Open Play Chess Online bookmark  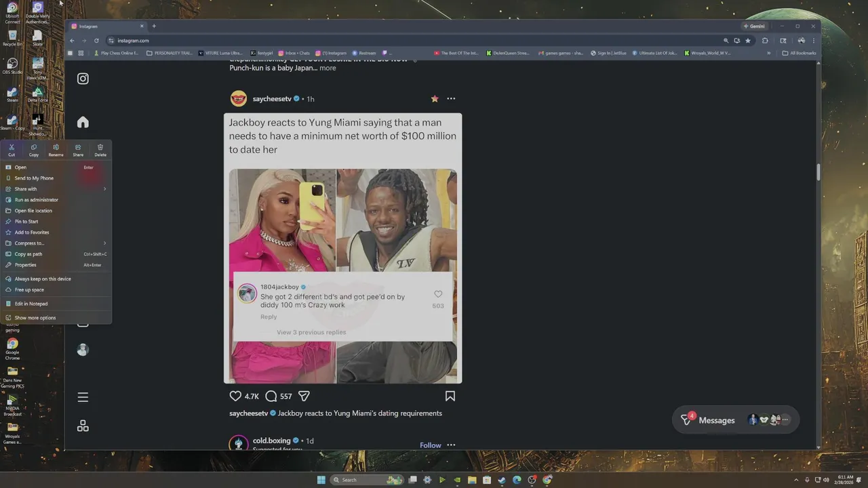(x=117, y=53)
